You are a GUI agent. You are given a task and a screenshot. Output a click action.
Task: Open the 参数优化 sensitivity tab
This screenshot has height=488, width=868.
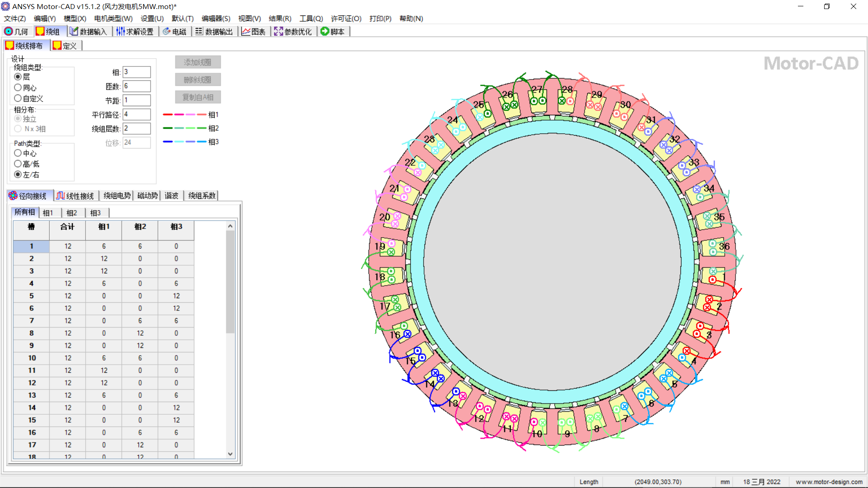(x=293, y=32)
